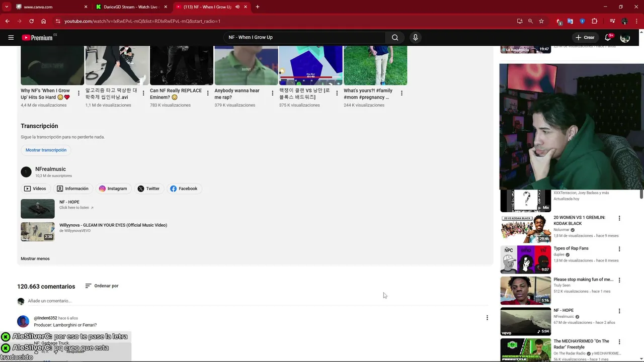Go back in browser history

(x=7, y=21)
